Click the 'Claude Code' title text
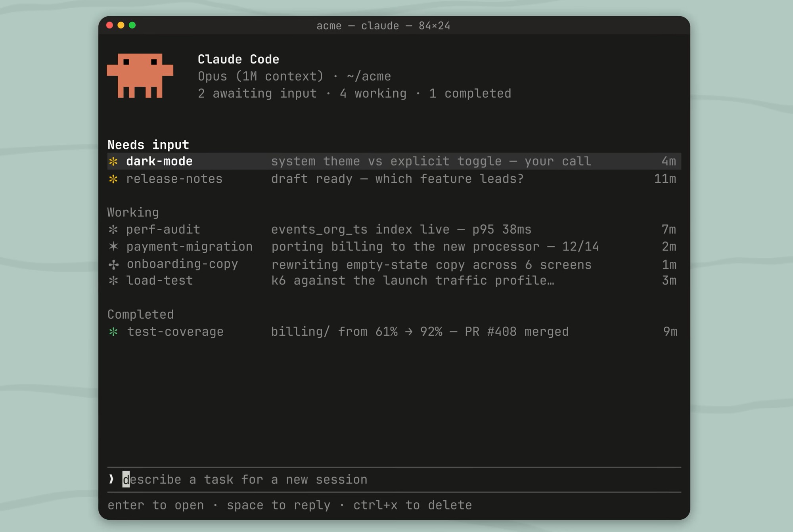This screenshot has width=793, height=532. click(x=239, y=59)
